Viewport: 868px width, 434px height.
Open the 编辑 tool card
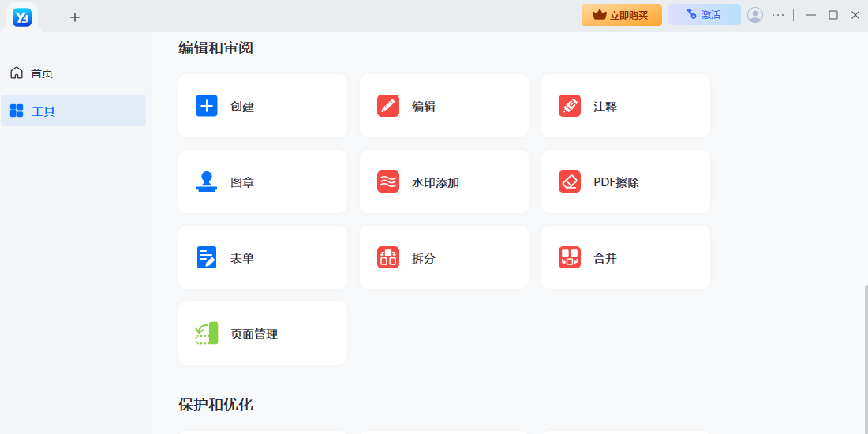pyautogui.click(x=444, y=106)
